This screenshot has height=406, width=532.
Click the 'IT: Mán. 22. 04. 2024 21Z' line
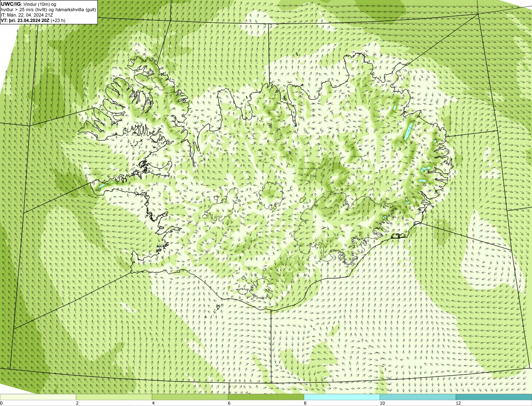point(27,15)
